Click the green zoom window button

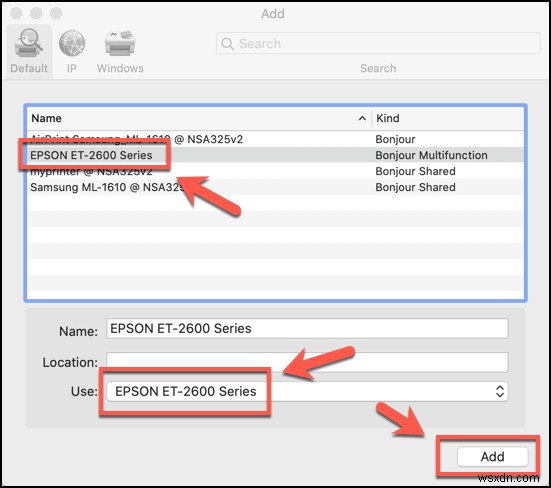click(x=56, y=13)
